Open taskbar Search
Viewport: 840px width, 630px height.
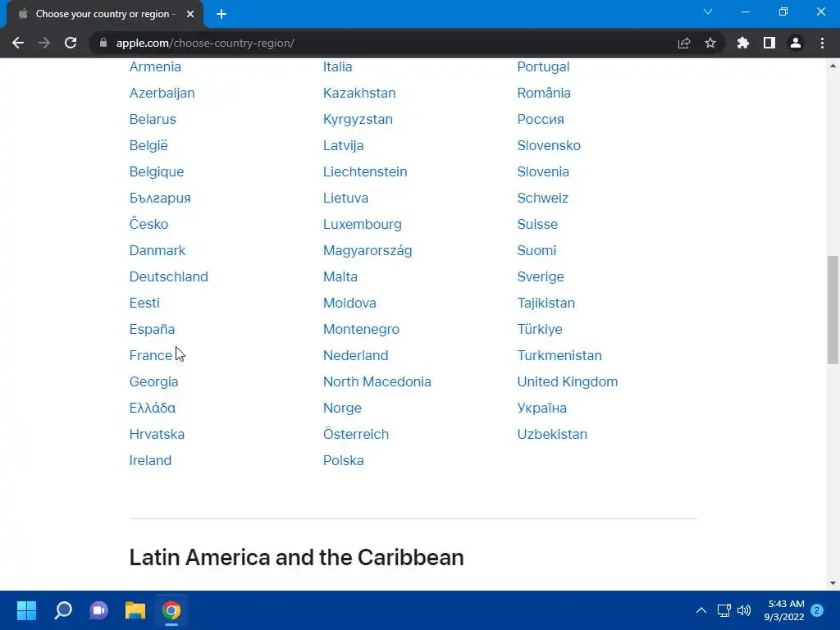(62, 610)
